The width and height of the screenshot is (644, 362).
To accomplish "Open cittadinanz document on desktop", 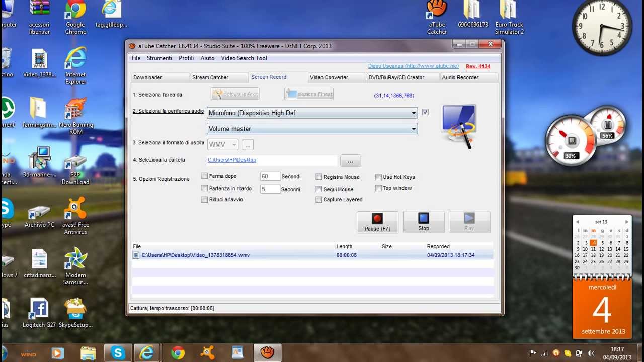I will [39, 263].
